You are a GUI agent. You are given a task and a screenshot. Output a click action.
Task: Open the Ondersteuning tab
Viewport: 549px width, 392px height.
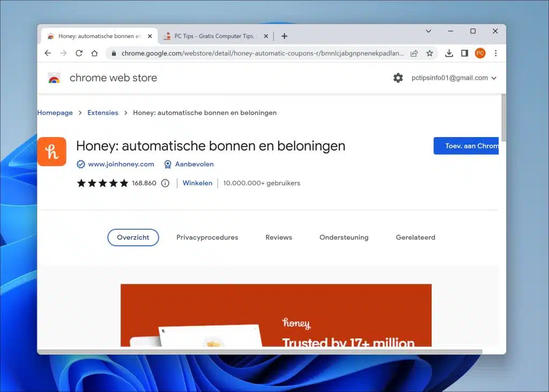pyautogui.click(x=344, y=237)
